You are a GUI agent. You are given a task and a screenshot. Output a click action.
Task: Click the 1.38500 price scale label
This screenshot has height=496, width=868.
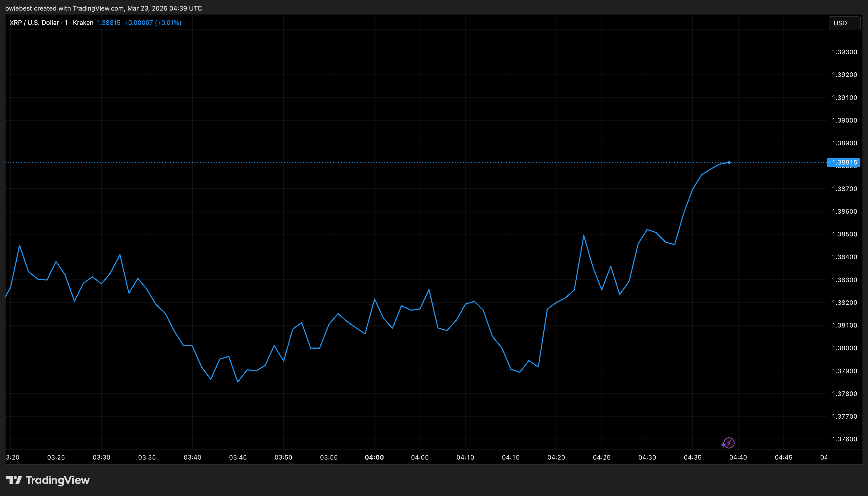pyautogui.click(x=844, y=234)
